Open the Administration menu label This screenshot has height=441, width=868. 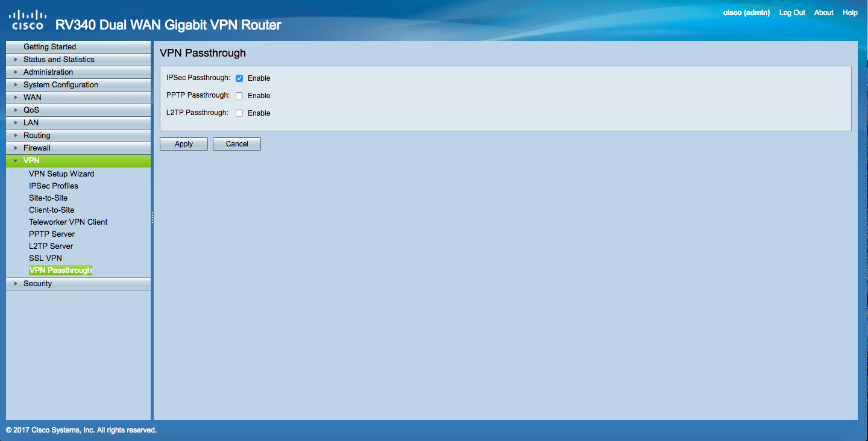48,72
